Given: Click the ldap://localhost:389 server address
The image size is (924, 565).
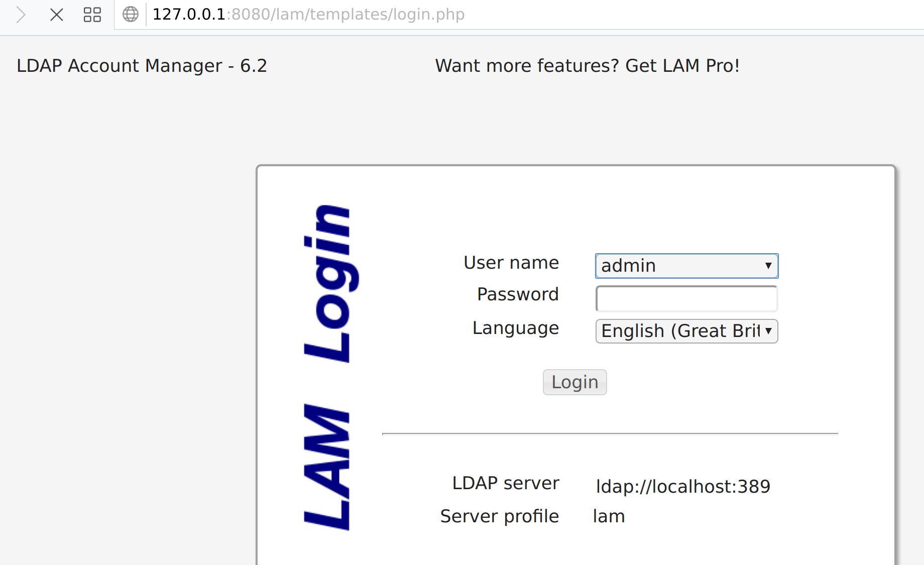Looking at the screenshot, I should click(683, 486).
